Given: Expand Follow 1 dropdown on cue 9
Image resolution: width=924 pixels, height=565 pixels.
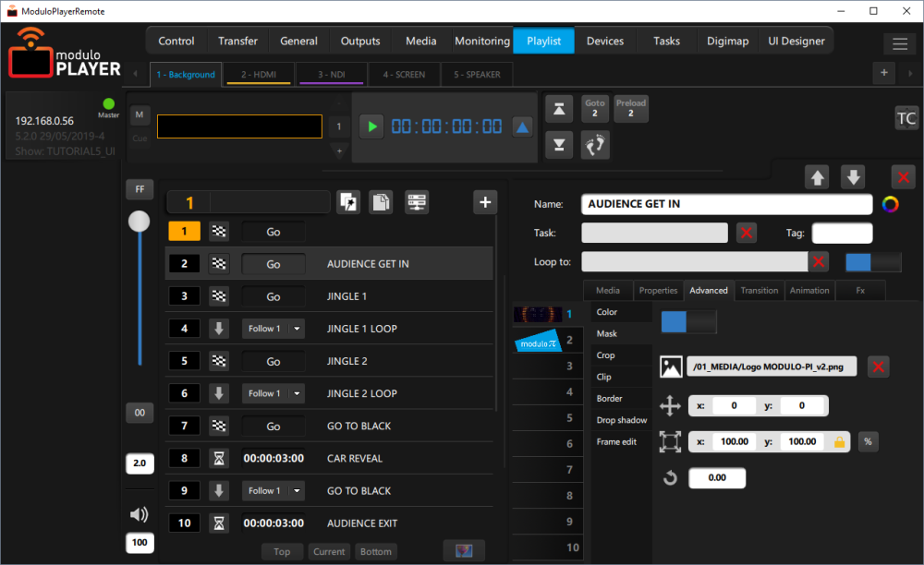Looking at the screenshot, I should tap(296, 490).
